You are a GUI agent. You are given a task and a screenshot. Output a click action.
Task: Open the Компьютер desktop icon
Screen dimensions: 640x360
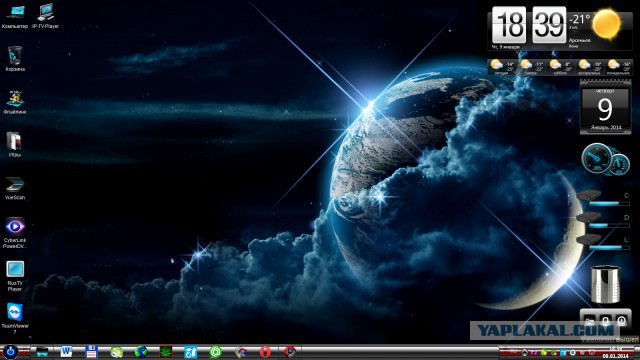point(15,16)
